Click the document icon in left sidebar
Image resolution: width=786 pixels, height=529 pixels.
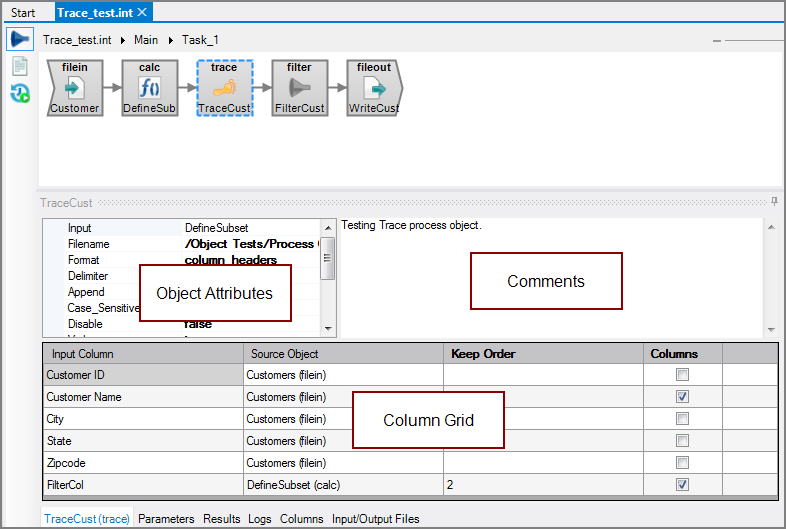[19, 67]
